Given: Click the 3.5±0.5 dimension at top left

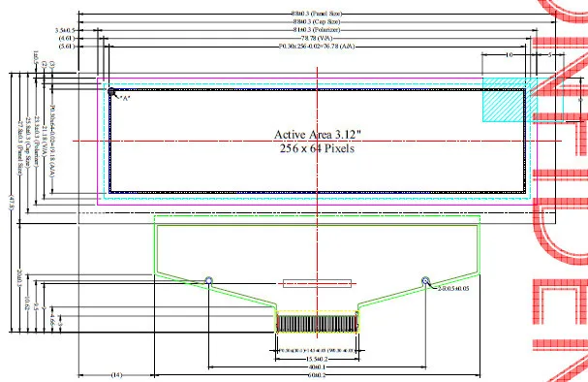Looking at the screenshot, I should [65, 30].
